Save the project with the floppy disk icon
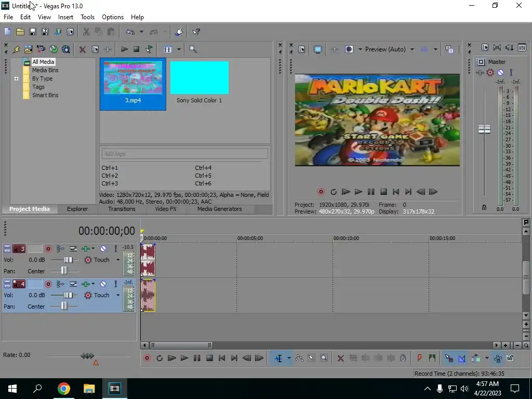The image size is (532, 399). tap(33, 32)
